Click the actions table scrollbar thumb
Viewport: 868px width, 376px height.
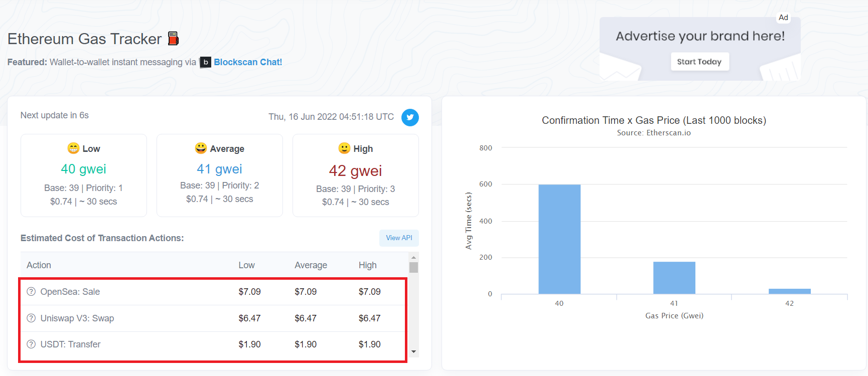414,267
